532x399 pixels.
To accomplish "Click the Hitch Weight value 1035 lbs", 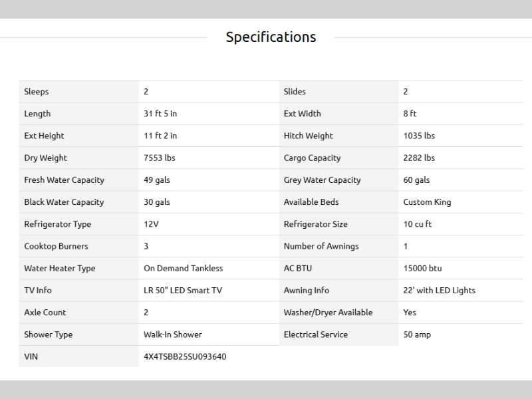I will click(x=419, y=136).
